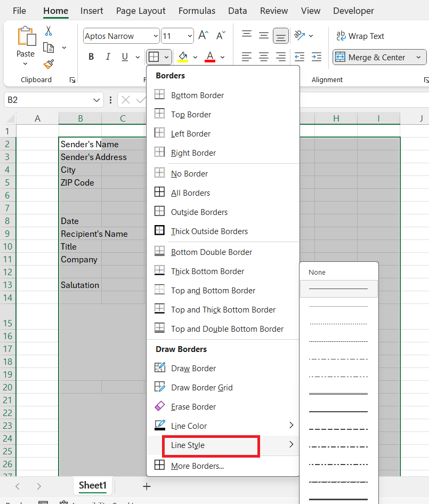Viewport: 429px width, 504px height.
Task: Toggle Bold formatting
Action: point(91,57)
